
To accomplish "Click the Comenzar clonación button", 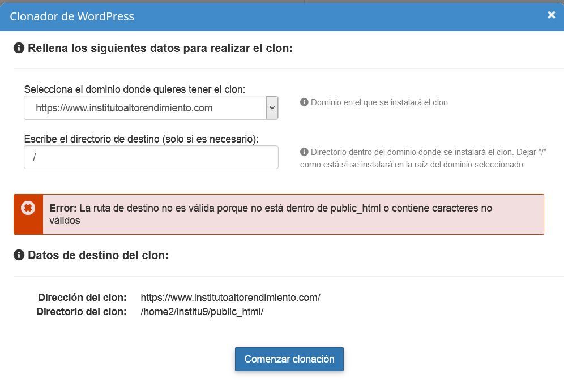I will [289, 359].
